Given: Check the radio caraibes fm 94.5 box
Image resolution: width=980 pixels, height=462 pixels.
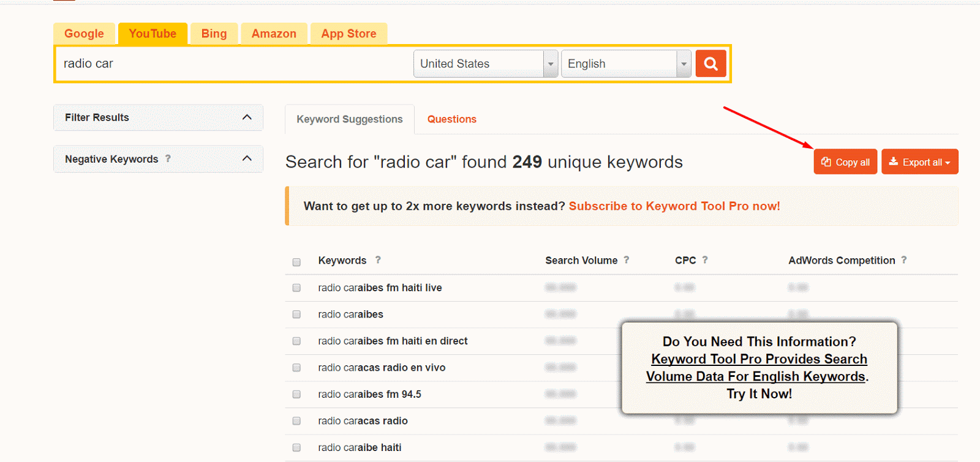Looking at the screenshot, I should point(296,395).
